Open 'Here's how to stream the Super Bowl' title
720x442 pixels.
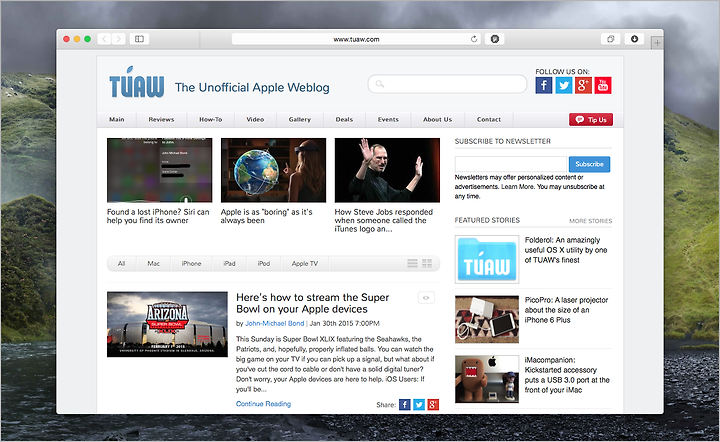[x=313, y=303]
